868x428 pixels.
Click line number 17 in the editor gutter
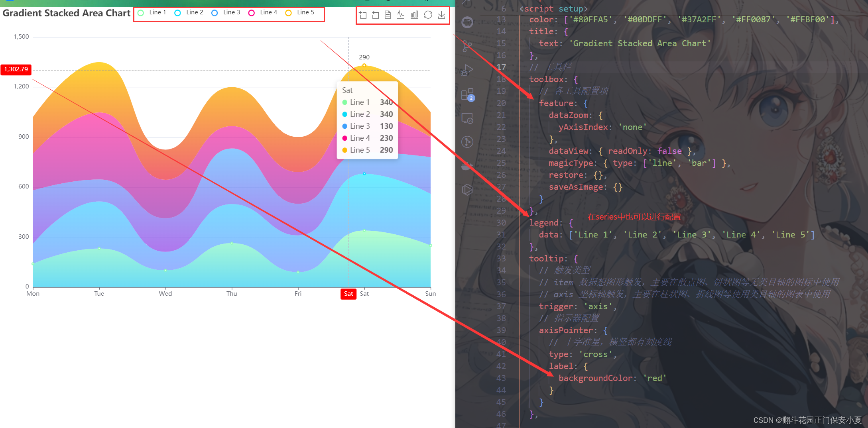[x=501, y=67]
